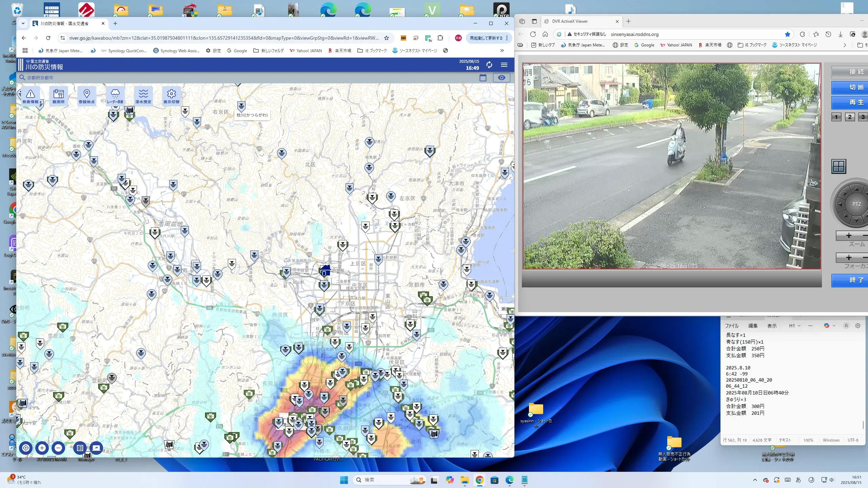868x488 pixels.
Task: Toggle the レーダー雨量 radar rainfall layer
Action: [x=115, y=96]
